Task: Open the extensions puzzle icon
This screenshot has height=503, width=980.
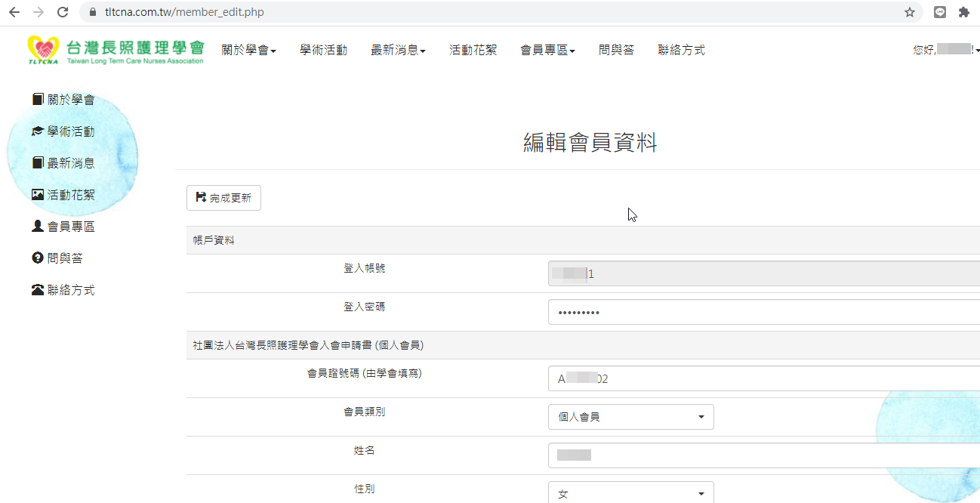Action: (x=964, y=12)
